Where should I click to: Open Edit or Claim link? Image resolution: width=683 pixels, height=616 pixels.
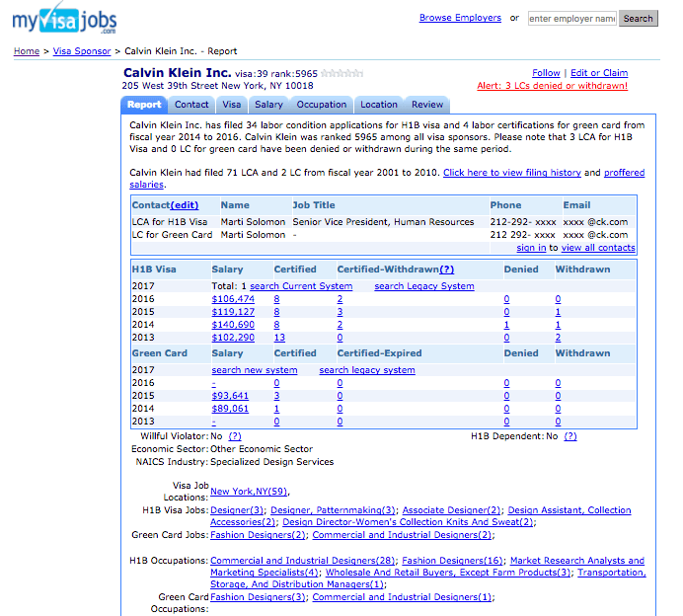tap(599, 73)
